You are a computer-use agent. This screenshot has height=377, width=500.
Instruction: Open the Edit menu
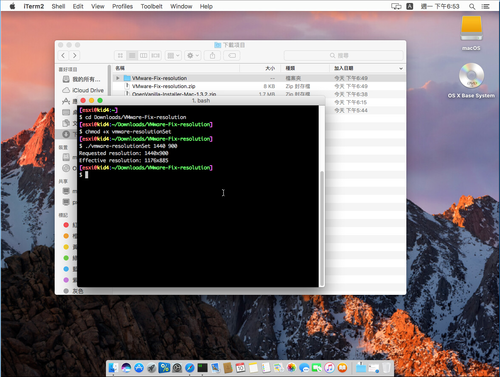(x=78, y=6)
